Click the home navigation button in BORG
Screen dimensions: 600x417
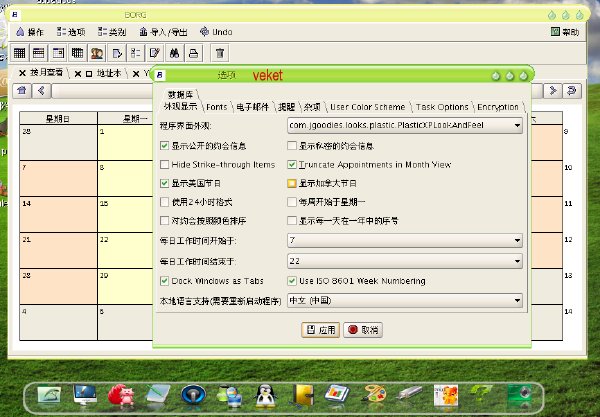pyautogui.click(x=22, y=91)
